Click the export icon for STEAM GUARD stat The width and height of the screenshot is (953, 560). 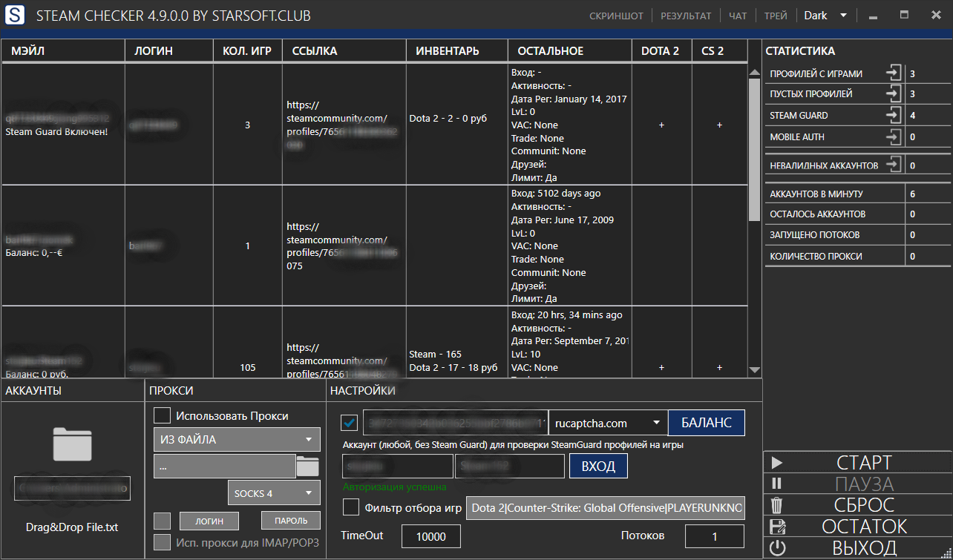point(894,115)
